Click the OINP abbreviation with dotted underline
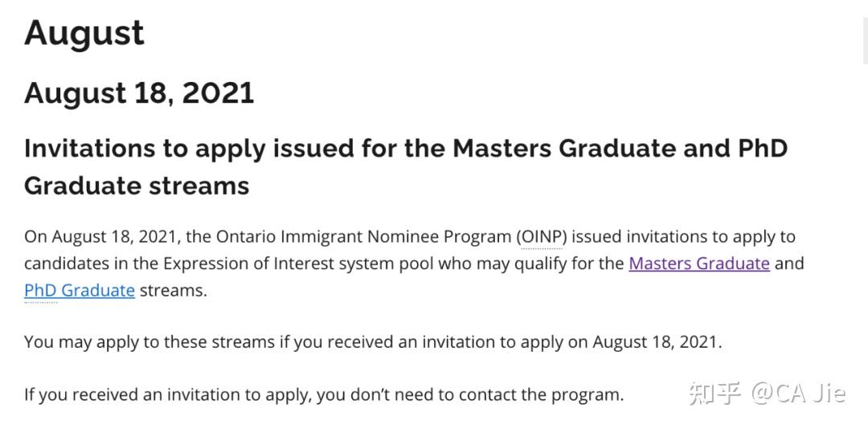868x429 pixels. pyautogui.click(x=542, y=237)
